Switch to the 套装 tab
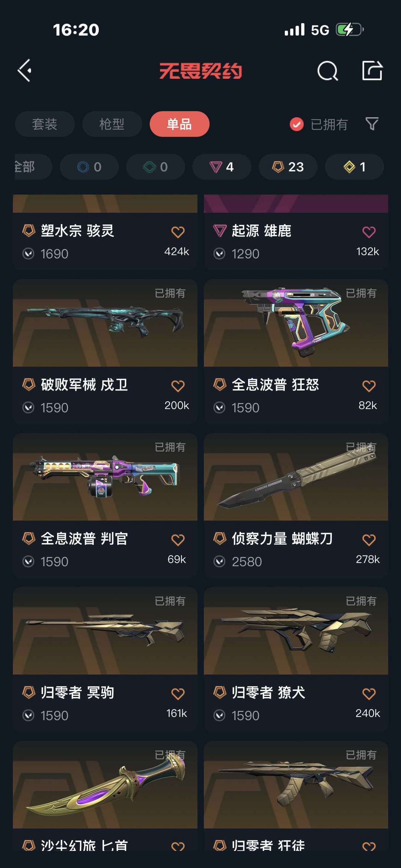 pos(45,124)
